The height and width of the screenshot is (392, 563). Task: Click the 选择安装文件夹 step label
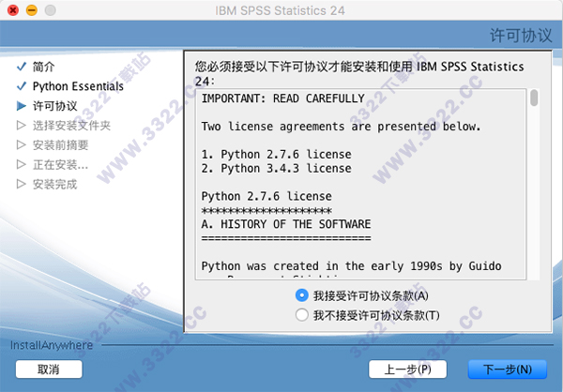click(x=71, y=126)
